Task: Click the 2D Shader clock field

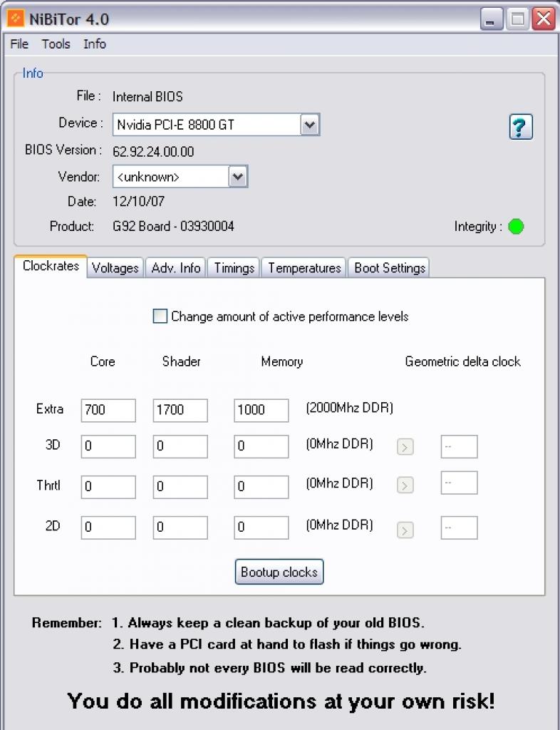Action: 180,528
